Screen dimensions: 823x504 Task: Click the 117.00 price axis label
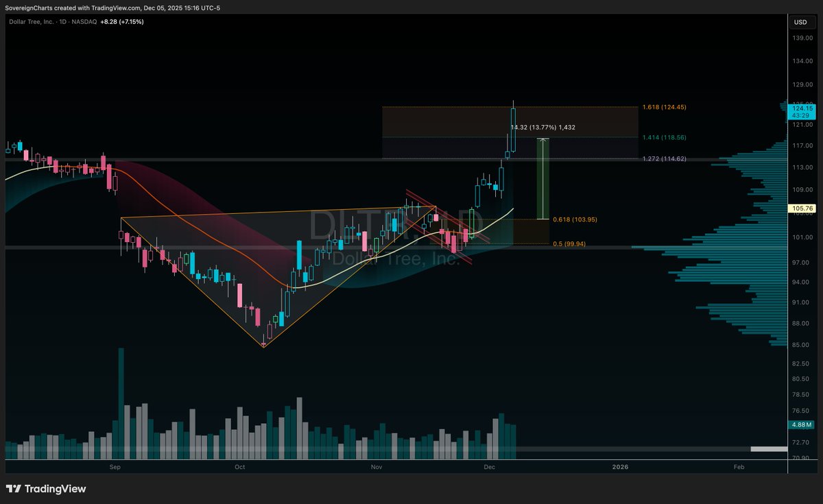(802, 145)
